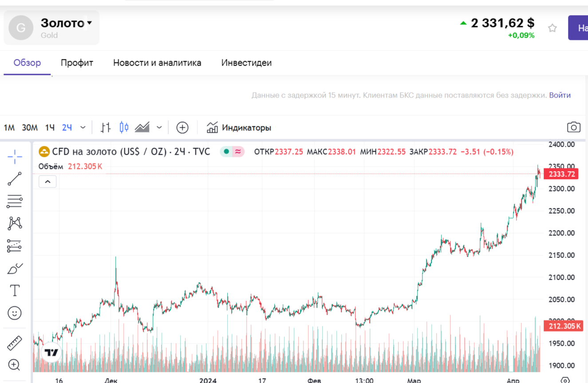Select the Text annotation tool
Viewport: 588px width, 383px height.
[x=15, y=291]
